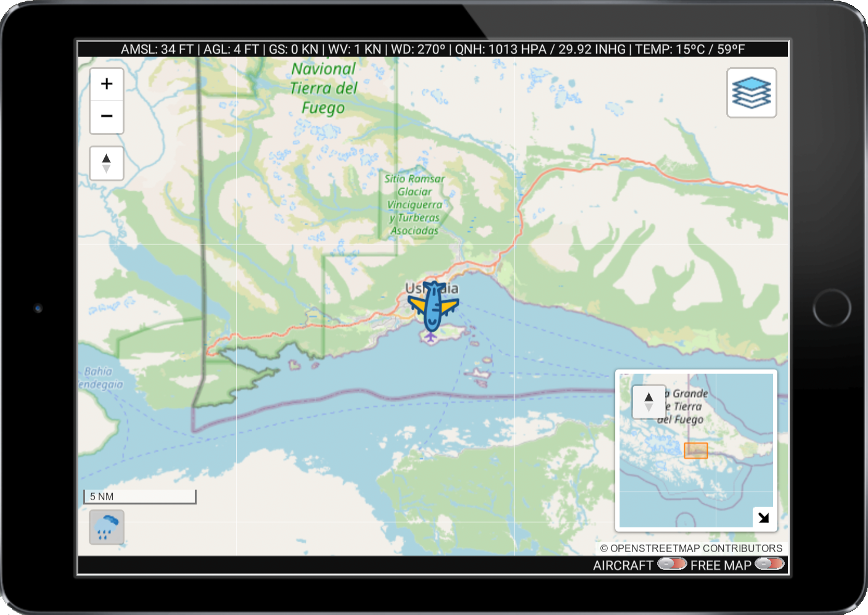Zoom in using the plus button

pos(107,84)
